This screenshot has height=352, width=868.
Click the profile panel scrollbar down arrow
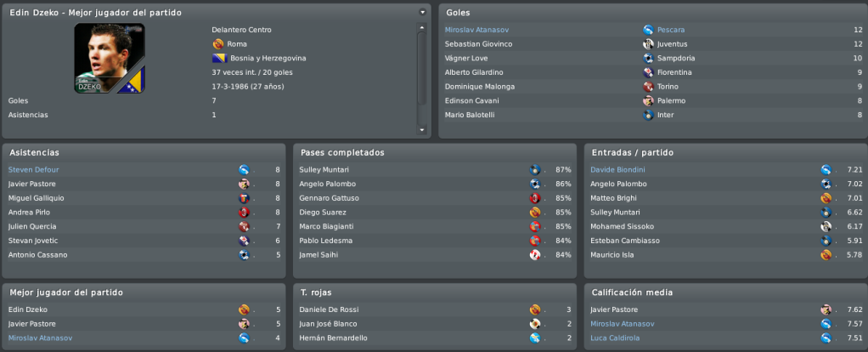point(422,130)
